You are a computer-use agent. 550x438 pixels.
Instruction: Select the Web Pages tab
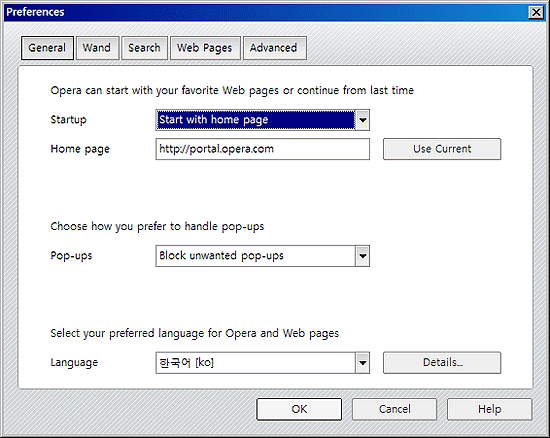(x=205, y=48)
